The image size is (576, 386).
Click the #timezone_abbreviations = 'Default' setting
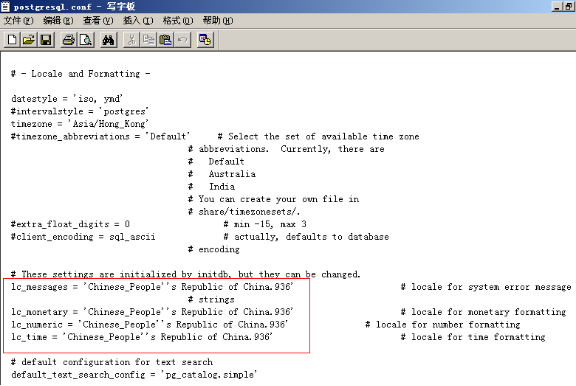100,137
